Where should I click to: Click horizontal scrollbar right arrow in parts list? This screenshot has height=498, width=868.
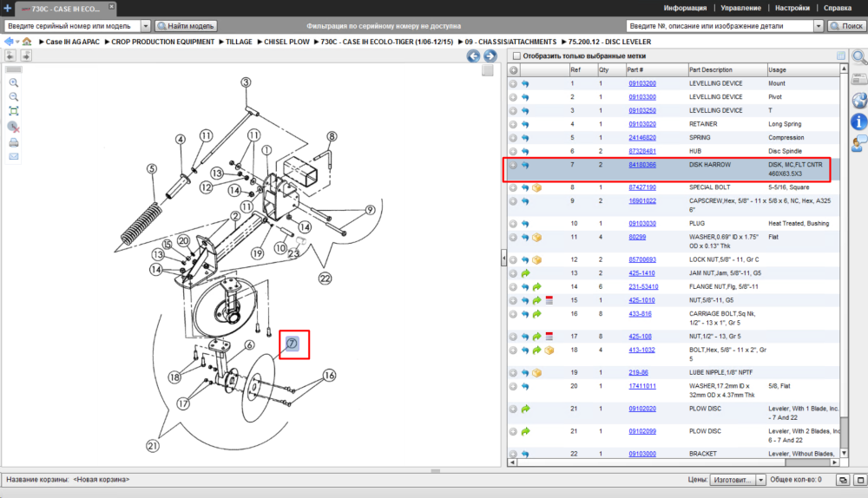(x=834, y=462)
